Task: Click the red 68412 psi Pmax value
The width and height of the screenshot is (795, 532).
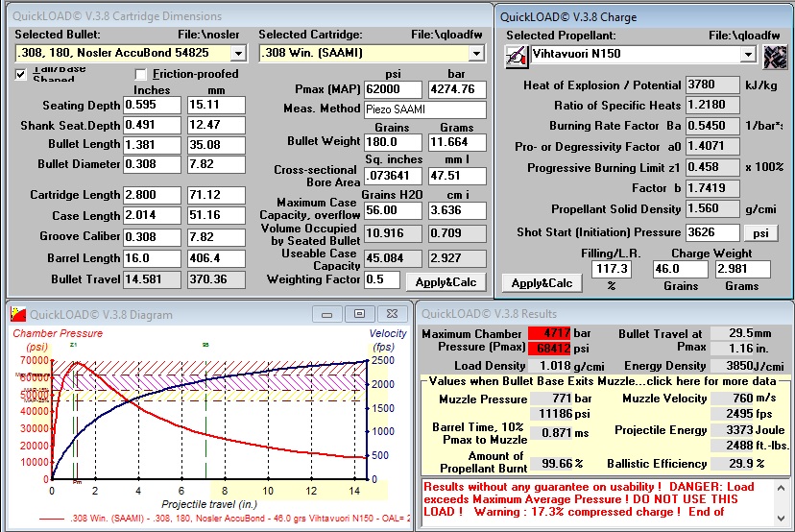Action: (549, 349)
